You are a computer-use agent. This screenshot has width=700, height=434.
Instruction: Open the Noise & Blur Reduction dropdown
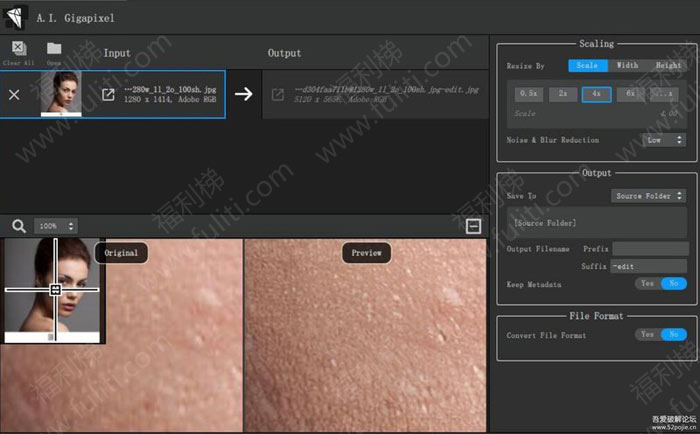tap(665, 140)
